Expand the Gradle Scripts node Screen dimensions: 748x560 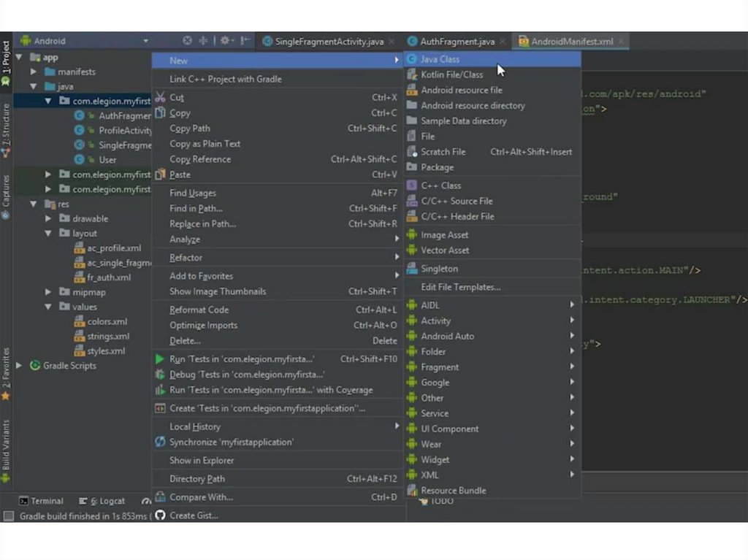pos(19,366)
